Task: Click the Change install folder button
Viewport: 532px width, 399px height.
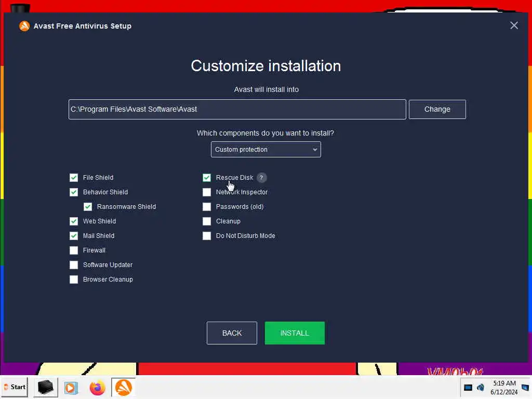Action: [x=437, y=109]
